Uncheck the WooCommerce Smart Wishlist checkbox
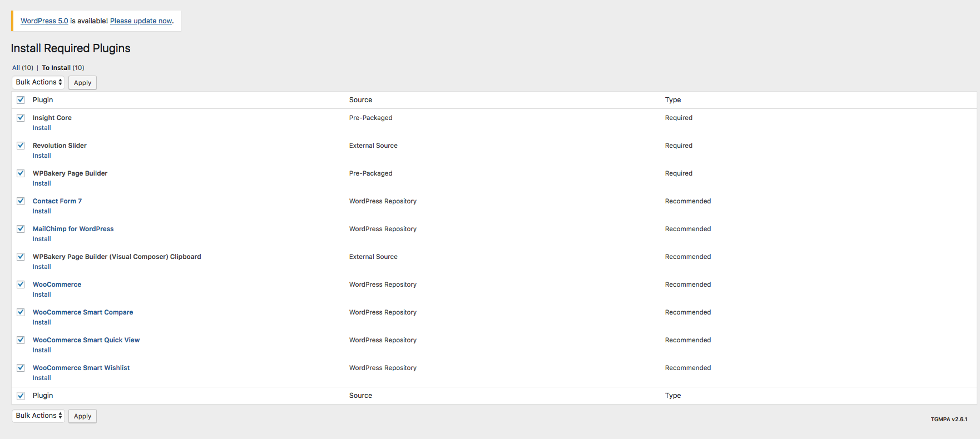 (x=21, y=368)
